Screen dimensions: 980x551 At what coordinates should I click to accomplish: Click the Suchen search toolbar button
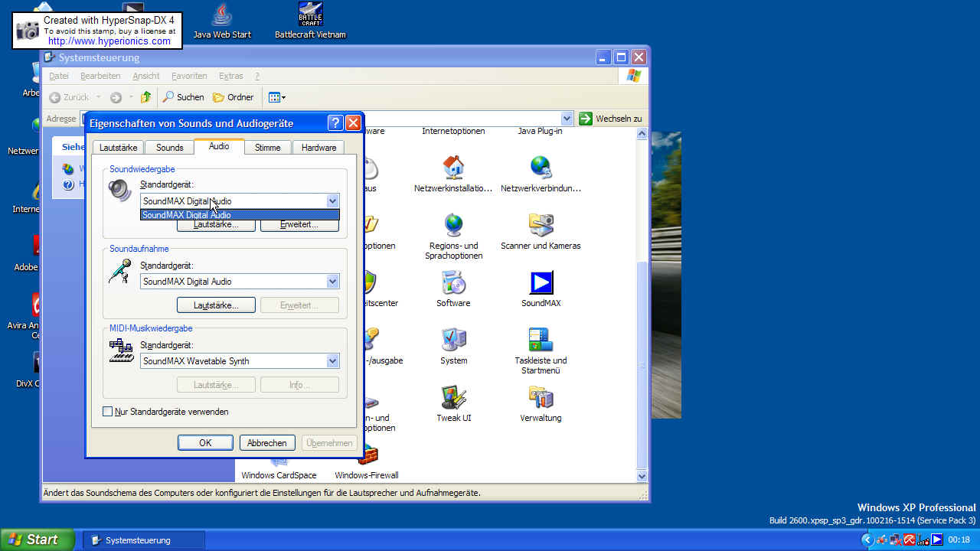183,97
